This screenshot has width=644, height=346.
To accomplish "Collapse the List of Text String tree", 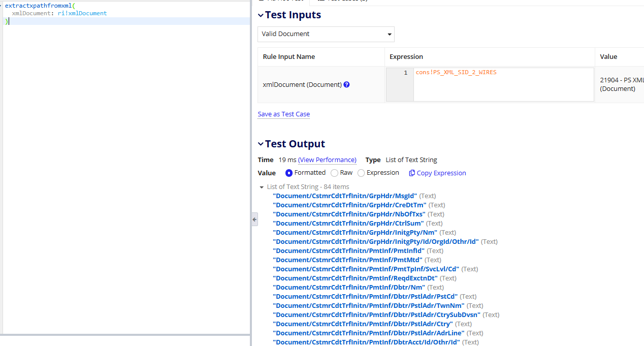I will pos(262,187).
